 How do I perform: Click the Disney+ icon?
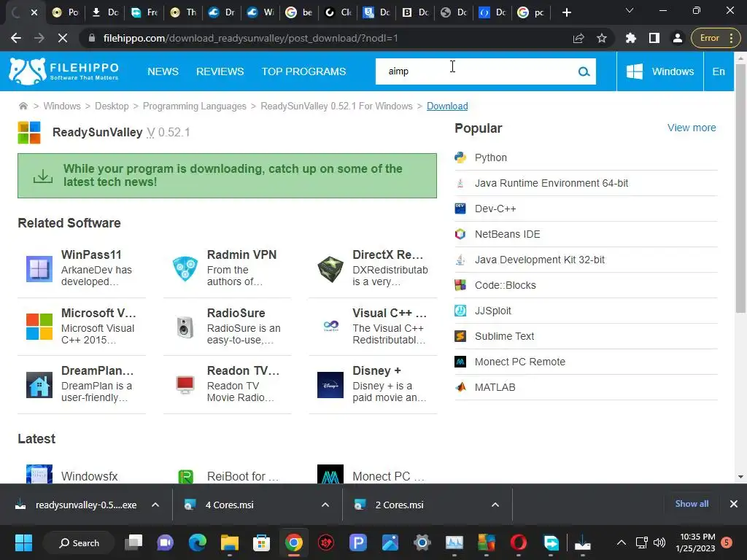[x=330, y=385]
